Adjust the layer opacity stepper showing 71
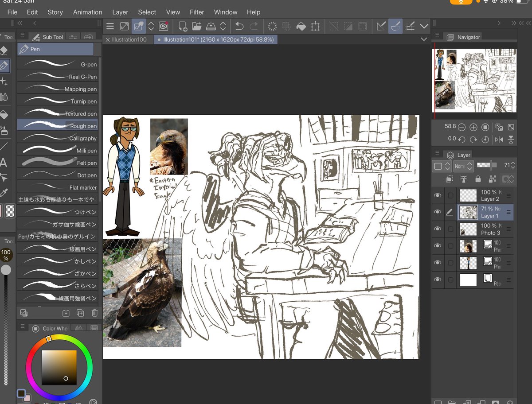Image resolution: width=532 pixels, height=404 pixels. [x=513, y=166]
